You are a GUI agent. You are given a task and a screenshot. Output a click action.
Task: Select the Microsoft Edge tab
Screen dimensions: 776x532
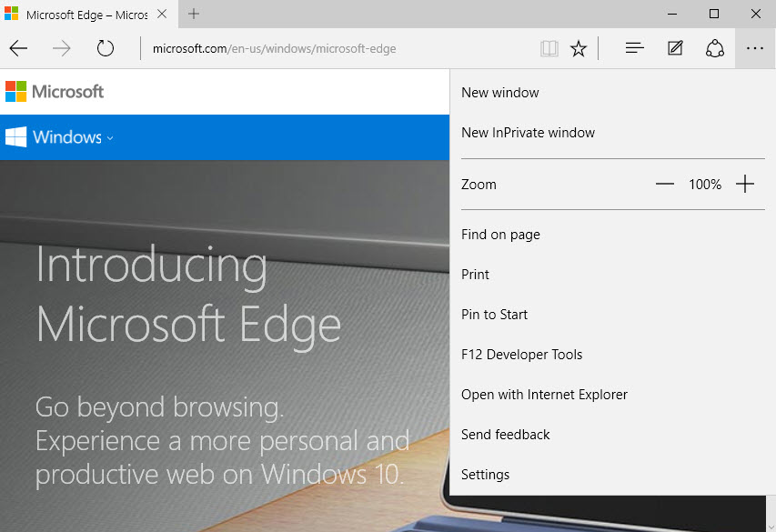tap(89, 15)
